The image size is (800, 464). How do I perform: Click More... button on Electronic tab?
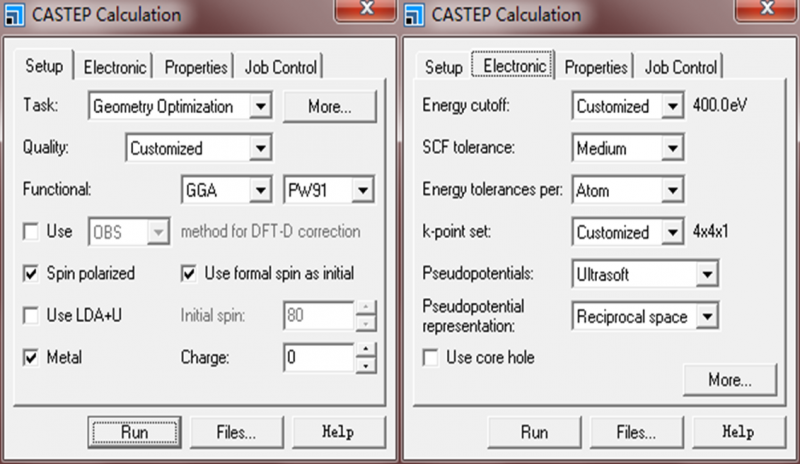(x=730, y=380)
